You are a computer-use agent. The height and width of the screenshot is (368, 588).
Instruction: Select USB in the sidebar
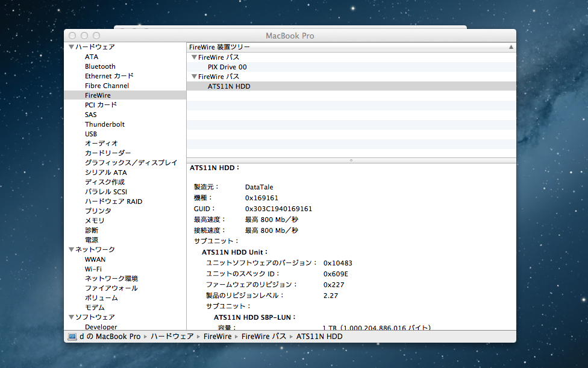click(x=91, y=134)
